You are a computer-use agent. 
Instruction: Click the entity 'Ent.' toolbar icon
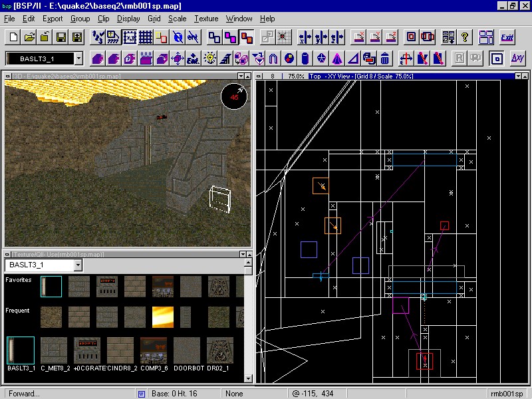193,59
